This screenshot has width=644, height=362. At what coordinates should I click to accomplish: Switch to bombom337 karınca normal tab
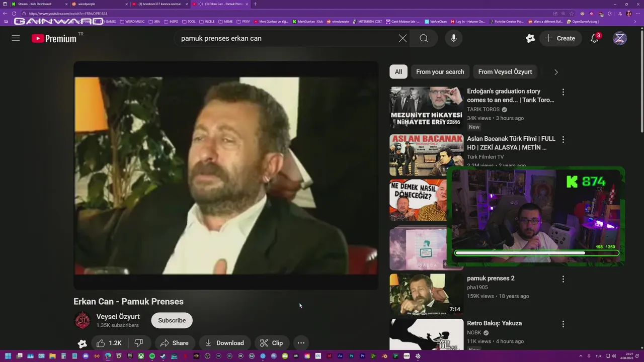(x=160, y=4)
